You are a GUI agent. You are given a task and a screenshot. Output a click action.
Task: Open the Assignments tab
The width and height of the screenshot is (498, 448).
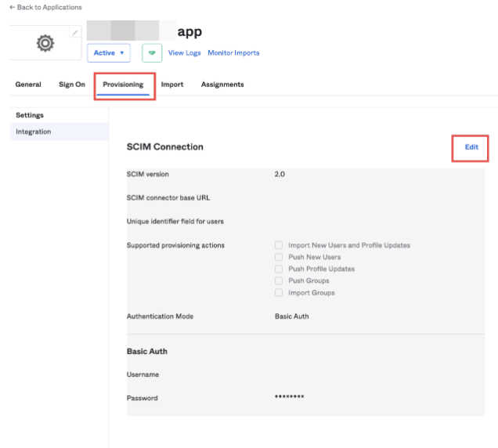tap(222, 85)
